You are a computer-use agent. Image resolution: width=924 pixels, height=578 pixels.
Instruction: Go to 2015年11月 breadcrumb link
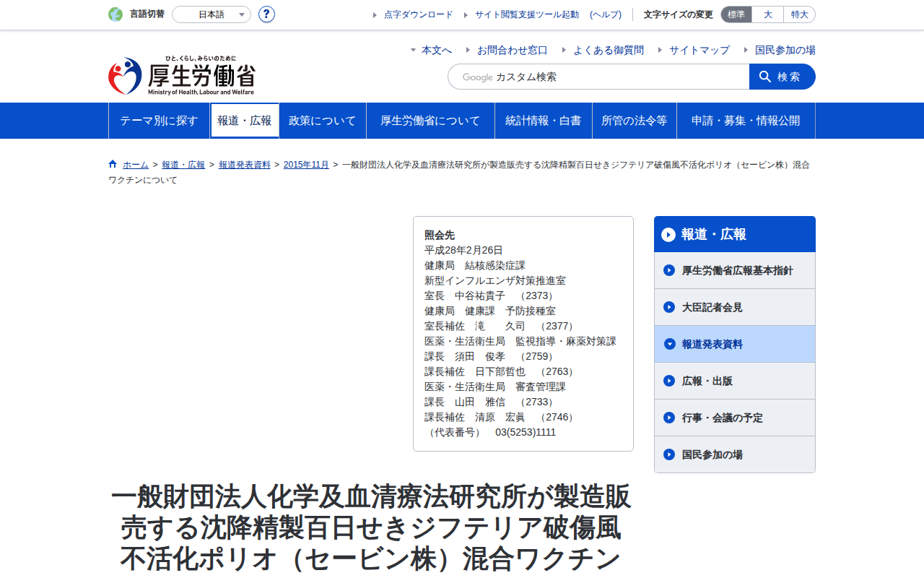pos(306,165)
